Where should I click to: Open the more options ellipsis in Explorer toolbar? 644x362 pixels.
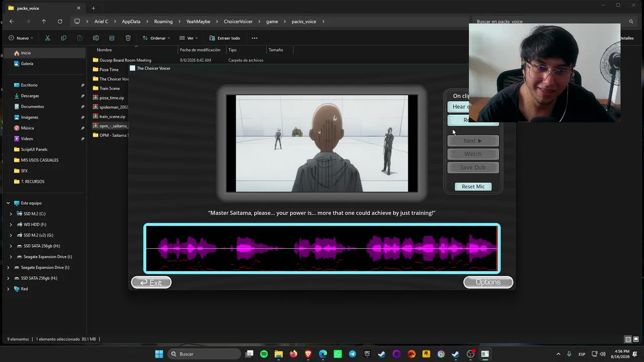click(255, 38)
